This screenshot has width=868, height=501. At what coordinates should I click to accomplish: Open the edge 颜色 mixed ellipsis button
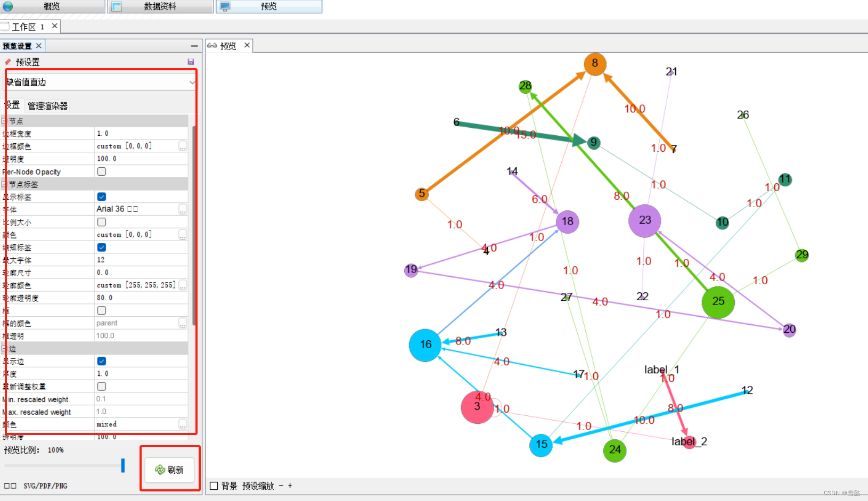pos(183,424)
